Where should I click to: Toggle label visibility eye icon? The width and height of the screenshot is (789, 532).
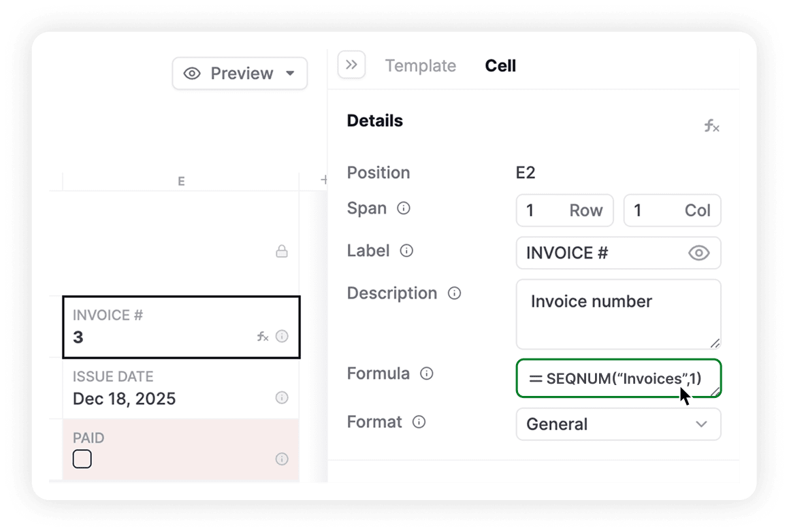(x=698, y=253)
